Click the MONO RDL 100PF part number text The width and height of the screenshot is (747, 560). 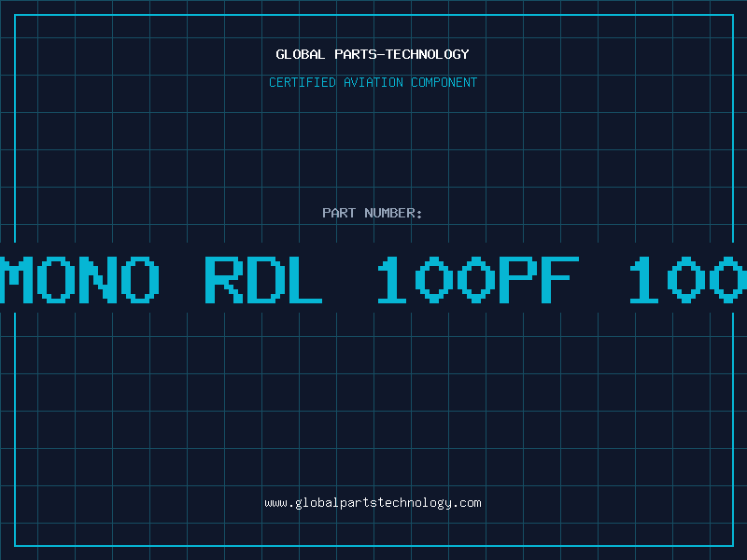click(373, 279)
